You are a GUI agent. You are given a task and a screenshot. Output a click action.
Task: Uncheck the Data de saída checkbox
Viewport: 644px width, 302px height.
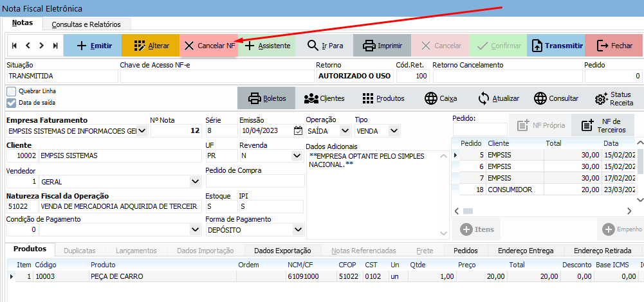click(x=12, y=103)
